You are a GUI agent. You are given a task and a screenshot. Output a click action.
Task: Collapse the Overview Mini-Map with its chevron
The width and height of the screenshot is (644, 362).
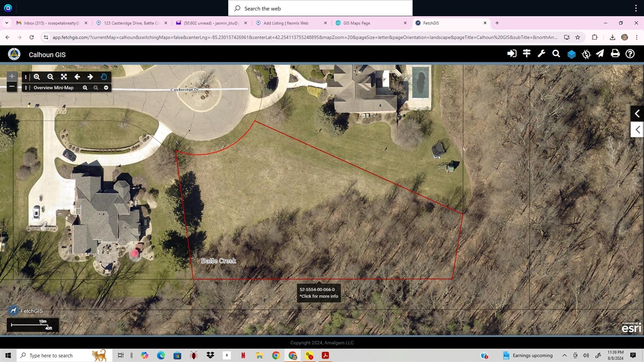(106, 87)
